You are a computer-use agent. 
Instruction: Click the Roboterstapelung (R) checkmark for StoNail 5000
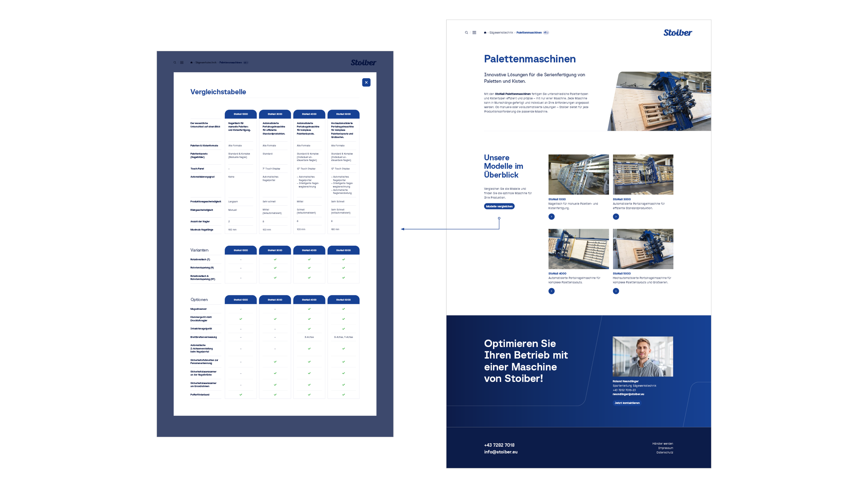[x=343, y=268]
